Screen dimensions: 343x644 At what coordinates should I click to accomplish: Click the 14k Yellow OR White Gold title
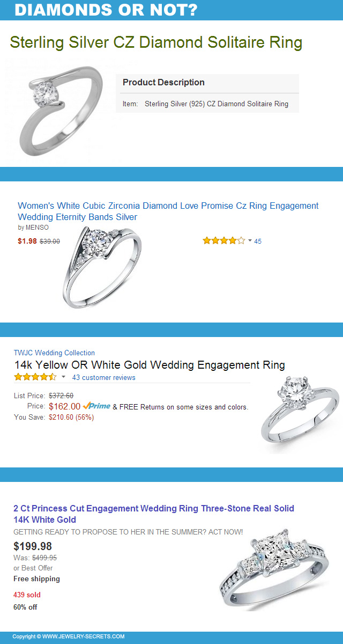150,365
